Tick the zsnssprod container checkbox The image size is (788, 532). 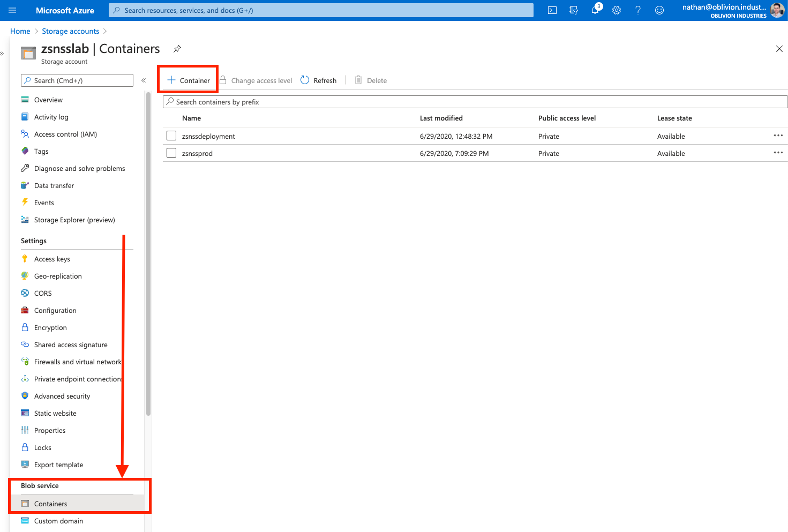171,153
